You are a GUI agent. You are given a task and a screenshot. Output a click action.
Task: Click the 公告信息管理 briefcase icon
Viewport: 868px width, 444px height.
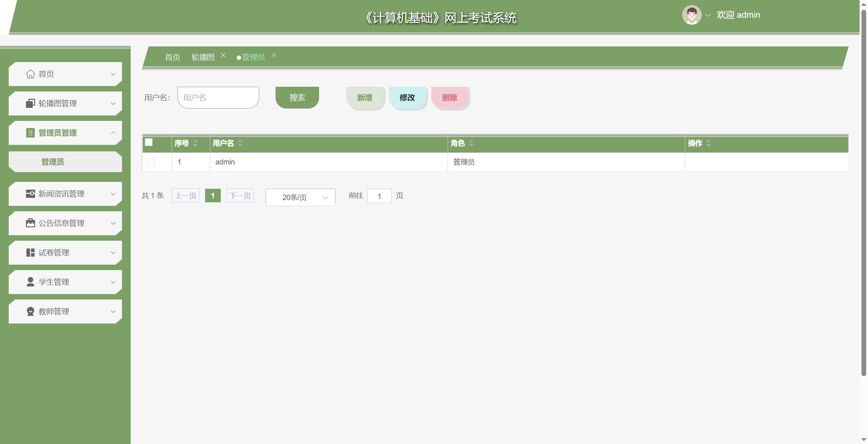30,223
